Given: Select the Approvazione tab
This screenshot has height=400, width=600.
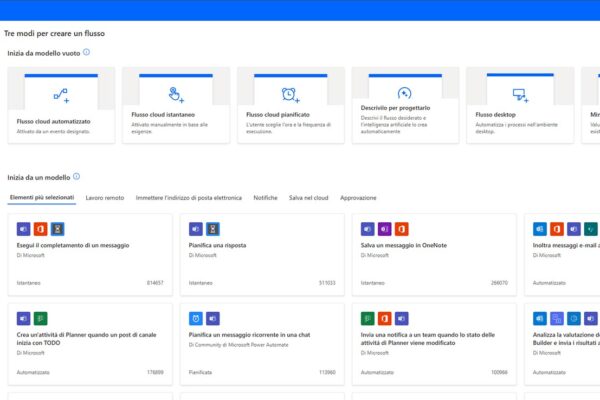Looking at the screenshot, I should [x=358, y=198].
